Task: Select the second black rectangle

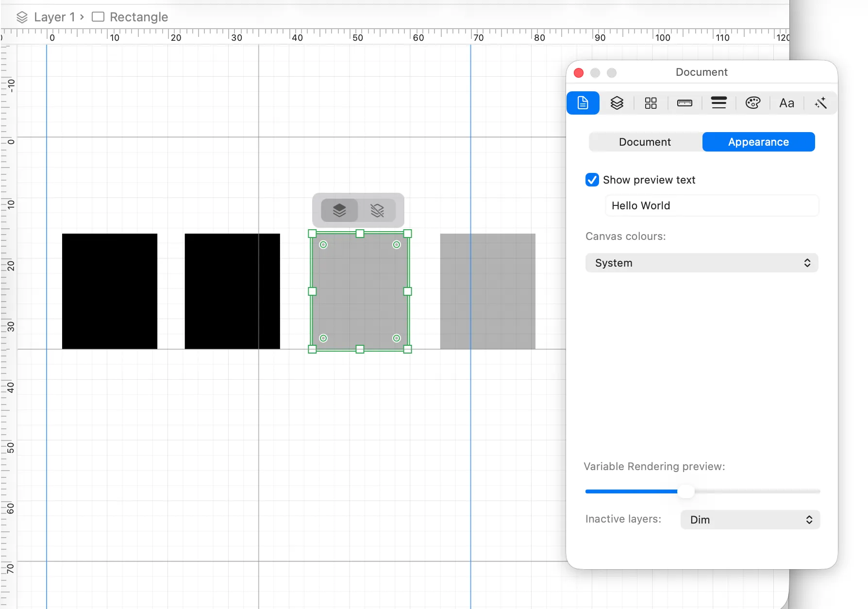Action: point(233,291)
